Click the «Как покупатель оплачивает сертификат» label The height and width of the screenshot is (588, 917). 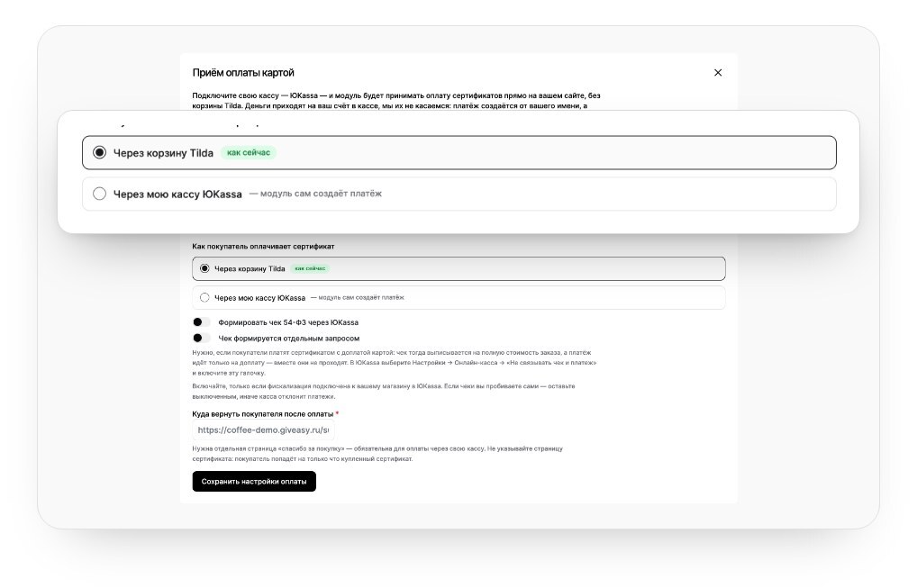(263, 246)
